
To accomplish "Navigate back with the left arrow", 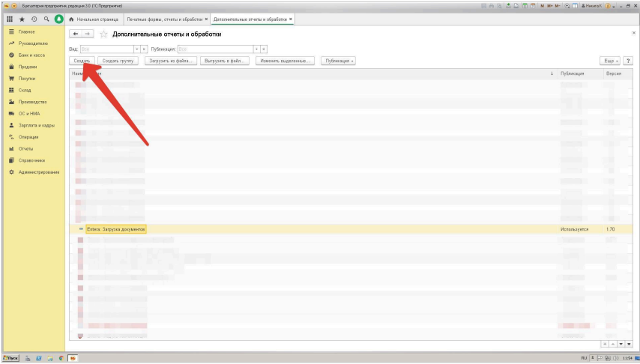I will click(76, 34).
